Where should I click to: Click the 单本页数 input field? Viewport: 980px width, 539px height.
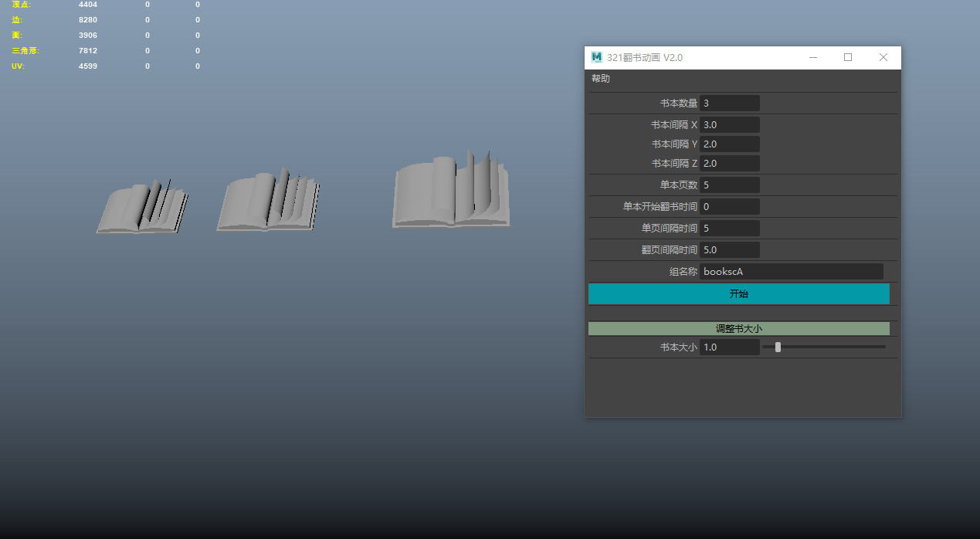(x=729, y=185)
